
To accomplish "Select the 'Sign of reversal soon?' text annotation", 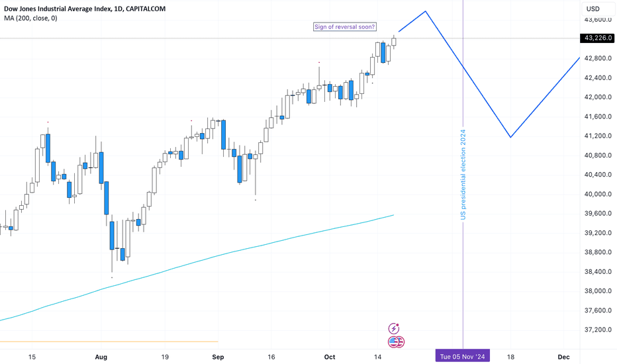I will (x=345, y=26).
